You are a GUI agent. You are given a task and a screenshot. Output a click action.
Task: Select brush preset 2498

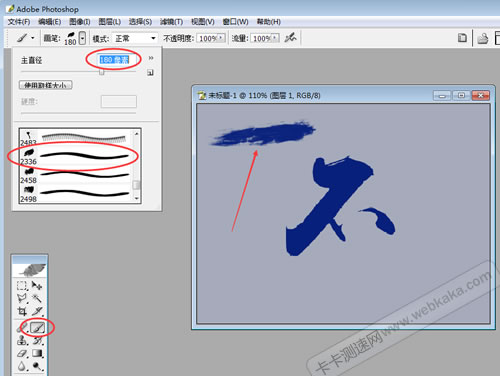76,194
